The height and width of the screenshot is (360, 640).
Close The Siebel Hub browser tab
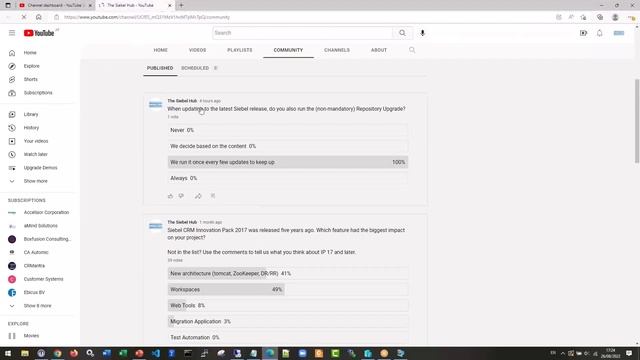pyautogui.click(x=170, y=5)
